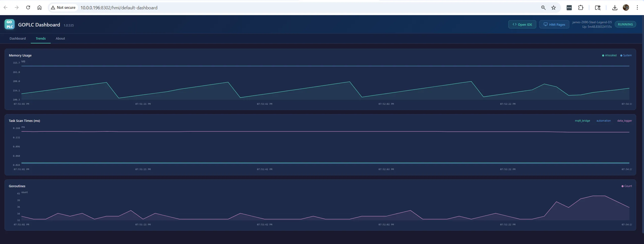Viewport: 644px width, 244px height.
Task: Open the HMI Pages button
Action: click(x=554, y=24)
